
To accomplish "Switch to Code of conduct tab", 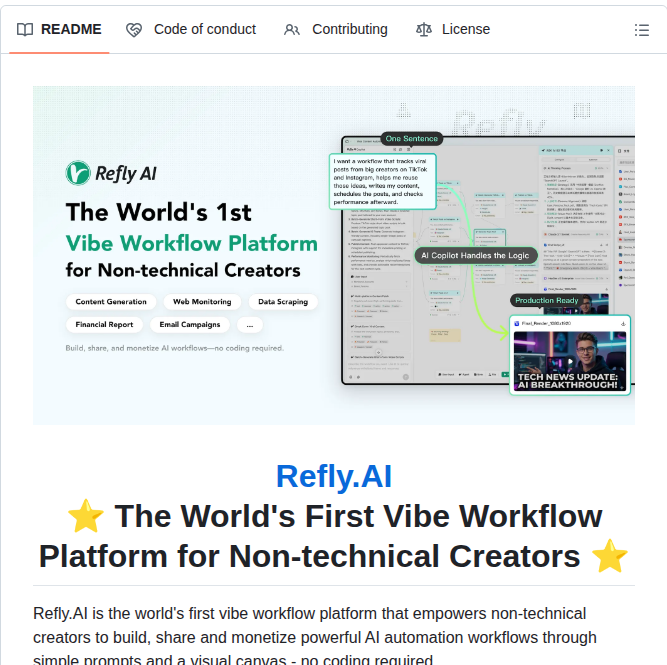I will tap(191, 29).
